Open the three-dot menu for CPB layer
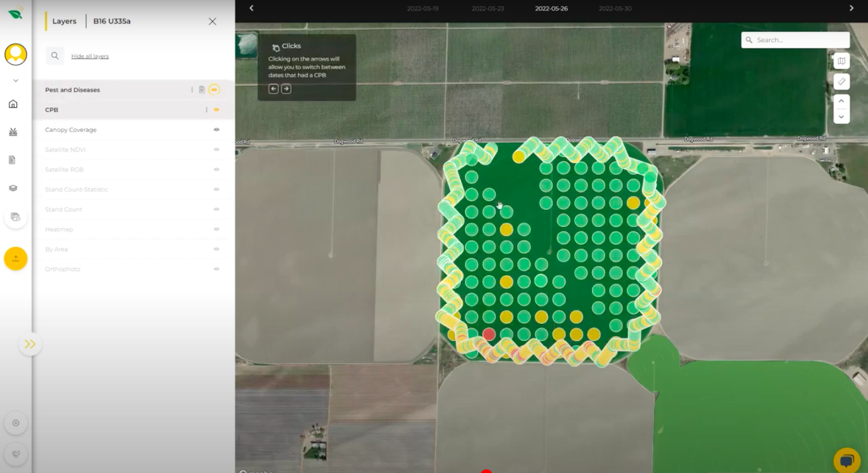Image resolution: width=868 pixels, height=473 pixels. (x=206, y=110)
